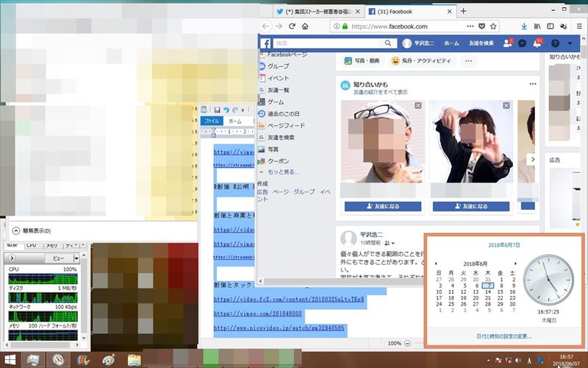
Task: Click ホーム link in Facebook header
Action: pyautogui.click(x=451, y=43)
